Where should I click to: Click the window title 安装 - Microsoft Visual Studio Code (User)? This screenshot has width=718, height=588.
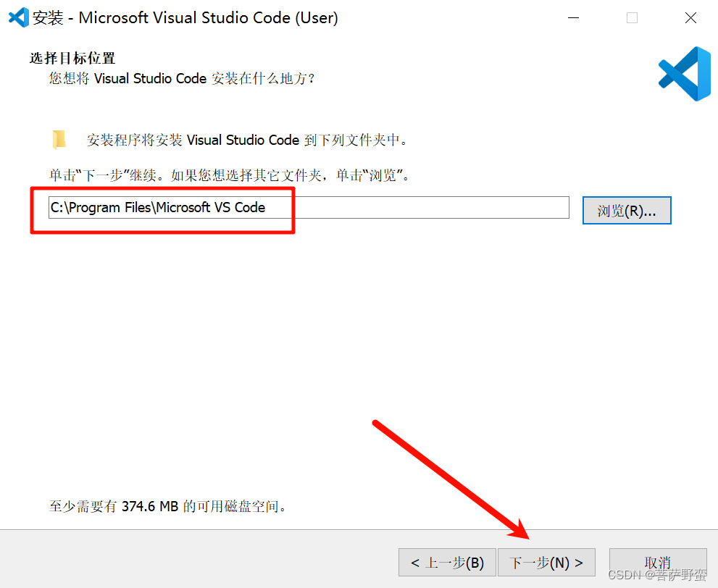(185, 18)
